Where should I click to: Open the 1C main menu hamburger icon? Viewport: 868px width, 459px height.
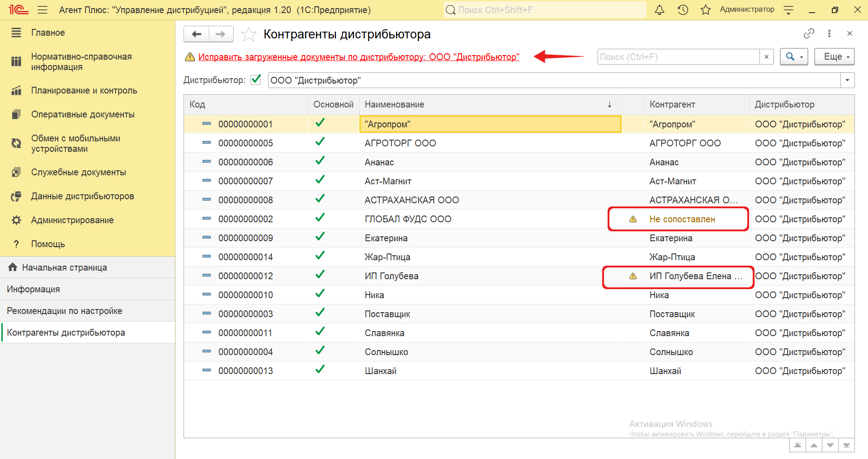coord(42,10)
